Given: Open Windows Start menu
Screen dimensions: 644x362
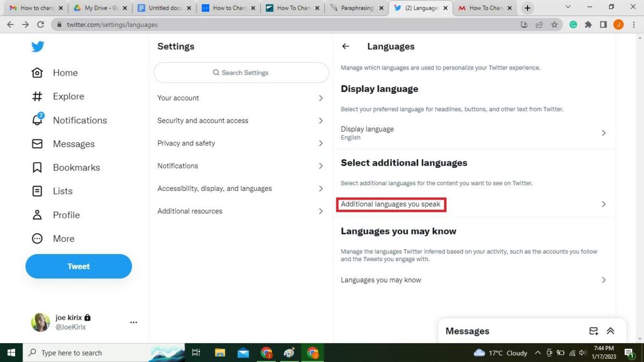Looking at the screenshot, I should pos(11,352).
